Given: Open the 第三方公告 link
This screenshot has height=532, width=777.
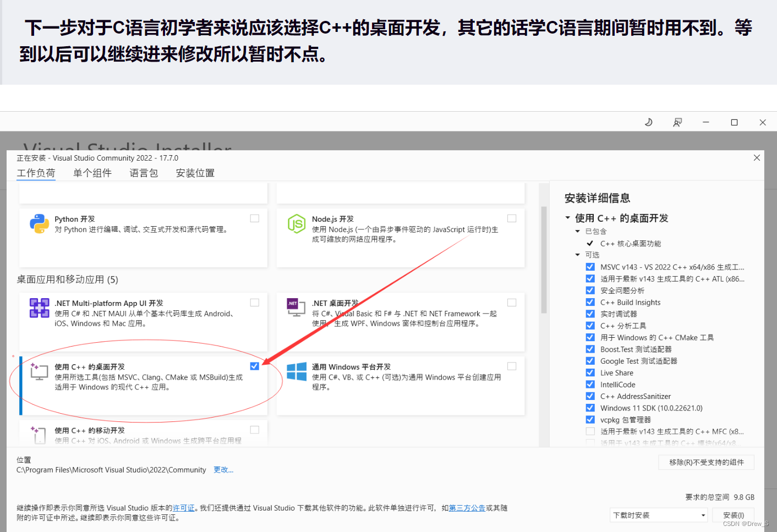Looking at the screenshot, I should click(467, 508).
